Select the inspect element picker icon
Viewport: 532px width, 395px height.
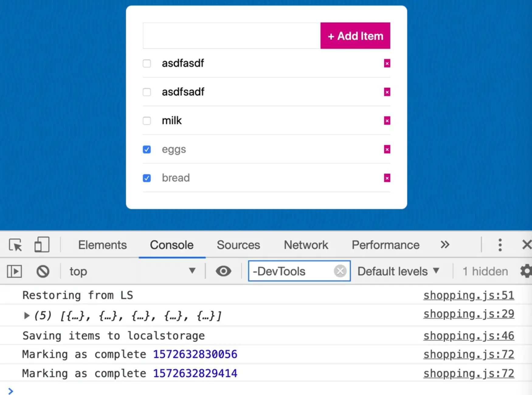pyautogui.click(x=16, y=245)
